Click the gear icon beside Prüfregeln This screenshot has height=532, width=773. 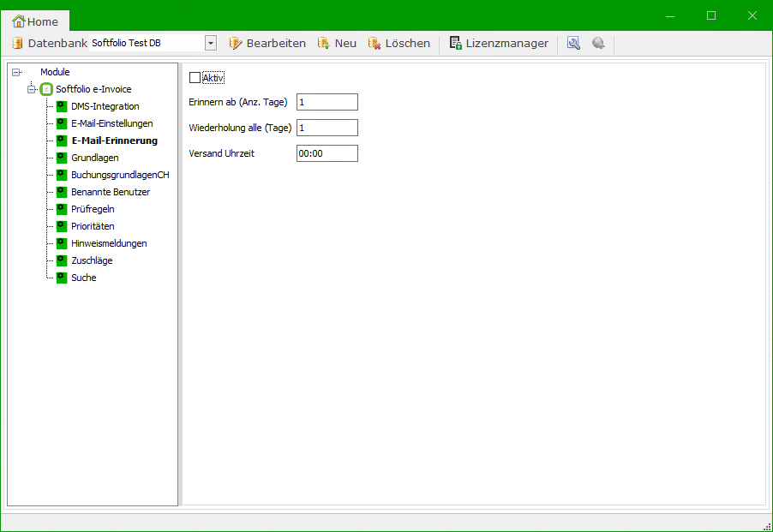[62, 209]
